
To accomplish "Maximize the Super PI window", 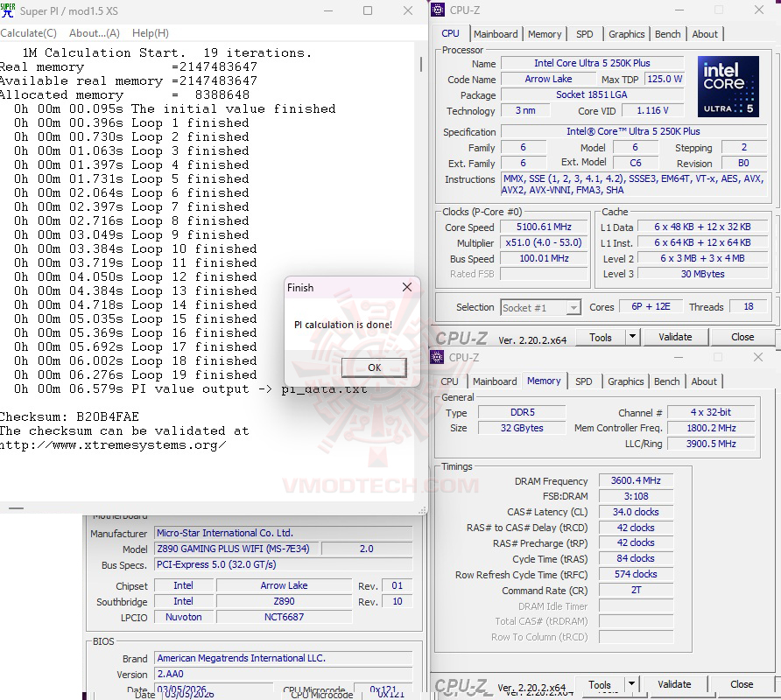I will click(x=368, y=10).
